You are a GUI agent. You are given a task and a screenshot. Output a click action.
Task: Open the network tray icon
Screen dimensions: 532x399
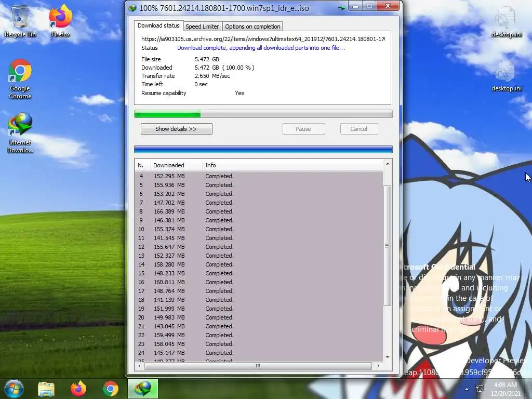tap(480, 389)
